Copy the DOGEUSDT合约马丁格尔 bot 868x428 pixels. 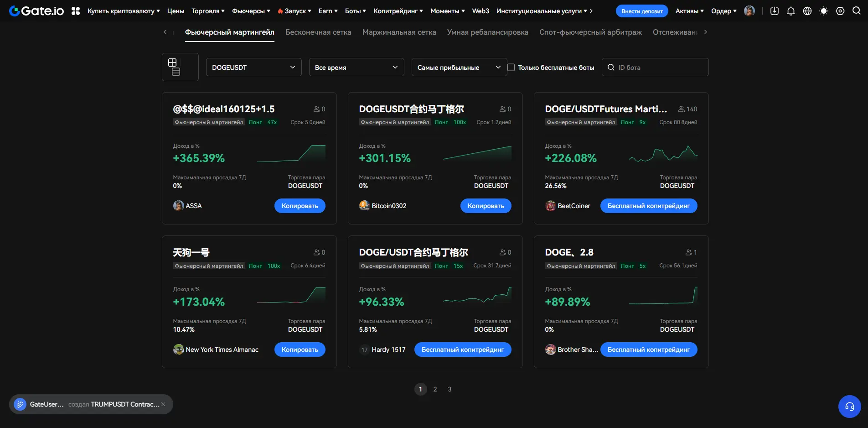click(486, 206)
